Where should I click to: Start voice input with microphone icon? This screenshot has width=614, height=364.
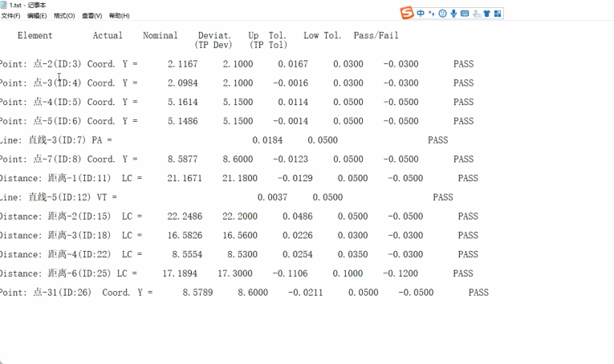point(453,13)
